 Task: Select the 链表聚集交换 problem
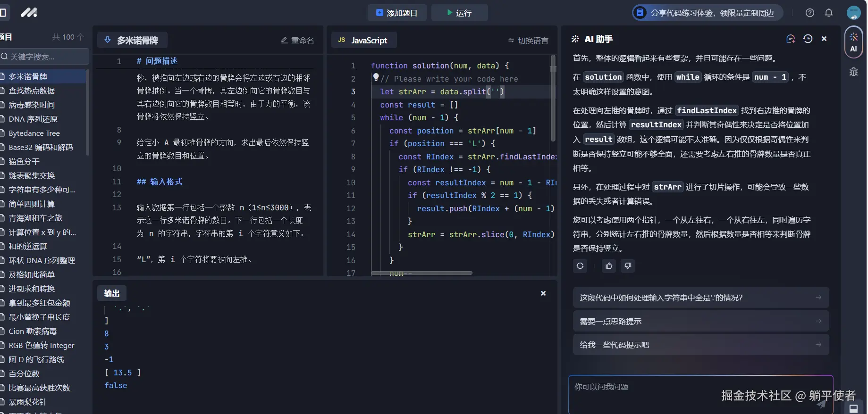click(x=42, y=175)
